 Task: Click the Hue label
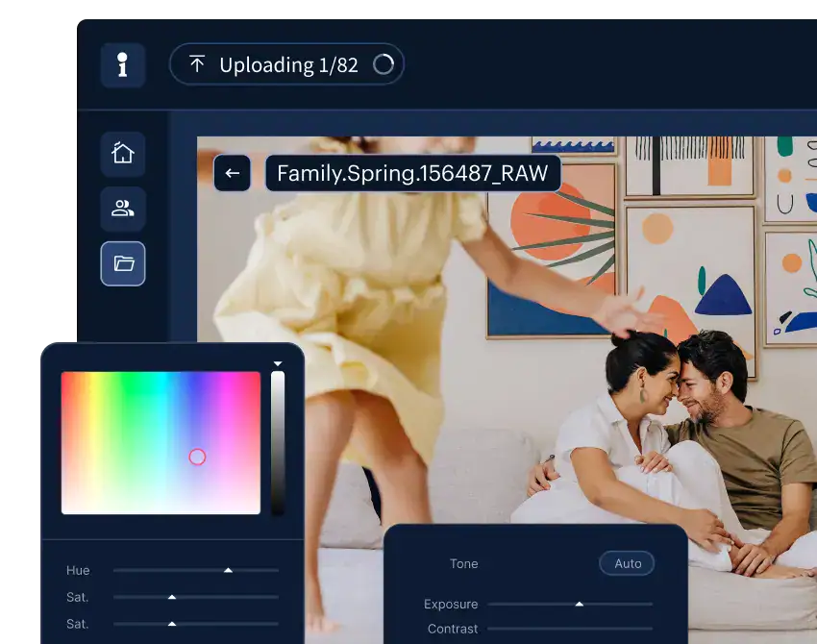coord(78,571)
